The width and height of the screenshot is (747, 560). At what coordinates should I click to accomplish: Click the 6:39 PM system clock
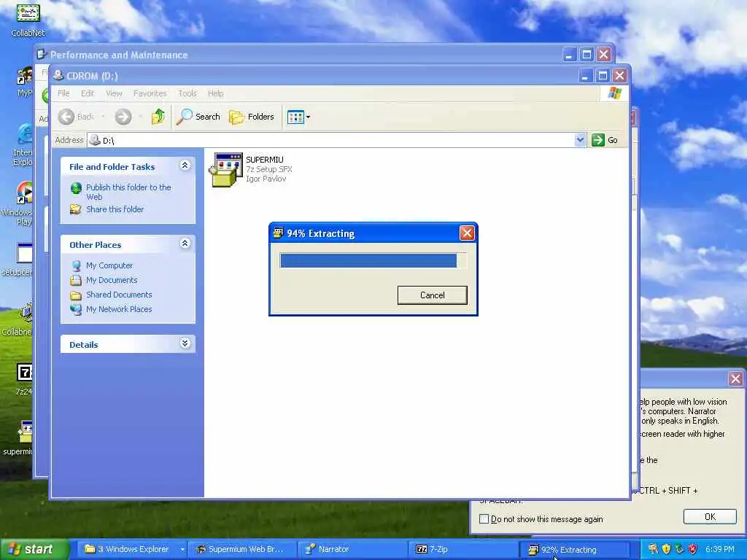(720, 549)
